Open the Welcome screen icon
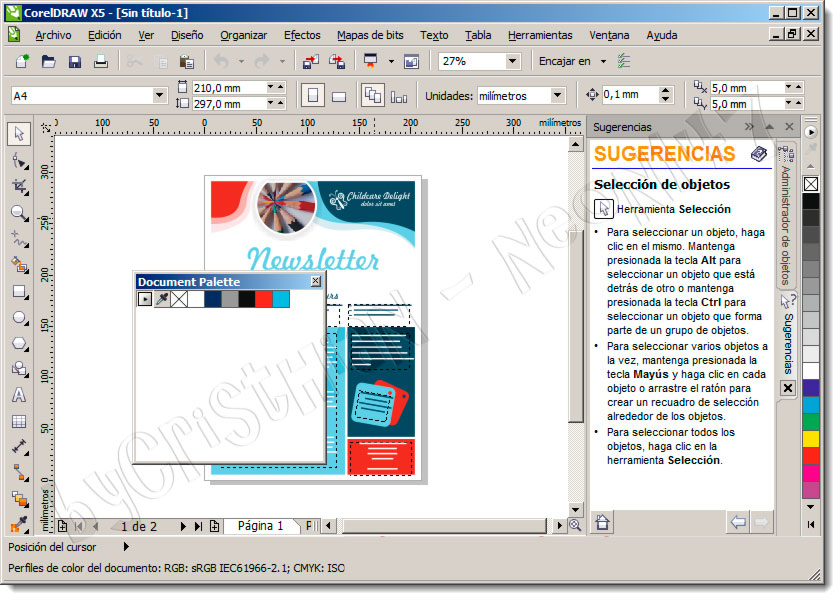The width and height of the screenshot is (840, 600). (411, 62)
